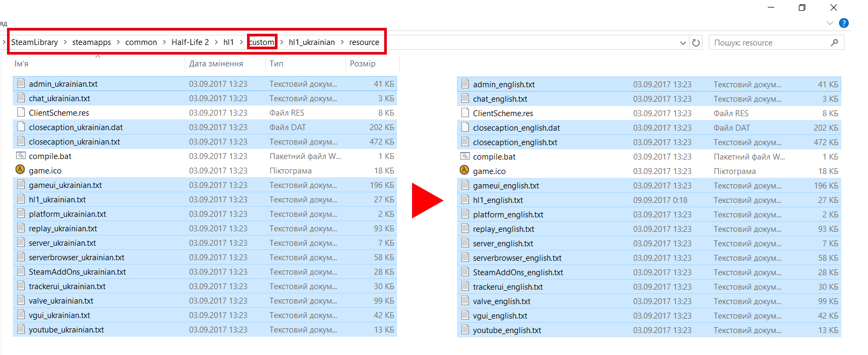Click the text file icon of vgui_english.txt
The image size is (868, 355).
tap(465, 315)
